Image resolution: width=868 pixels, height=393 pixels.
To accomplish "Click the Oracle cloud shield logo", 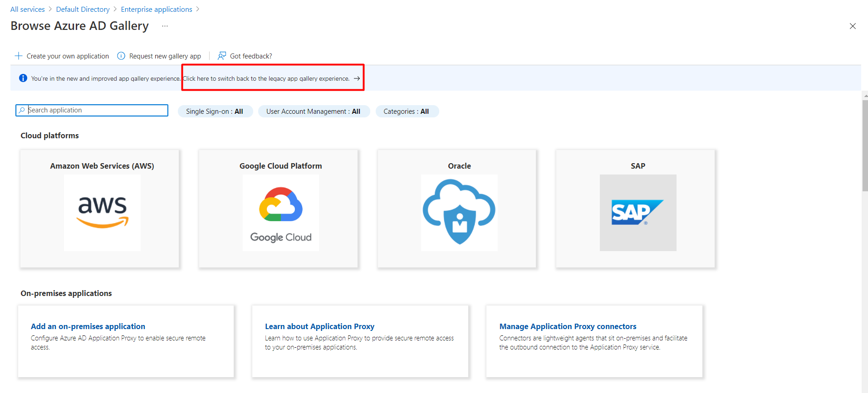I will tap(459, 213).
